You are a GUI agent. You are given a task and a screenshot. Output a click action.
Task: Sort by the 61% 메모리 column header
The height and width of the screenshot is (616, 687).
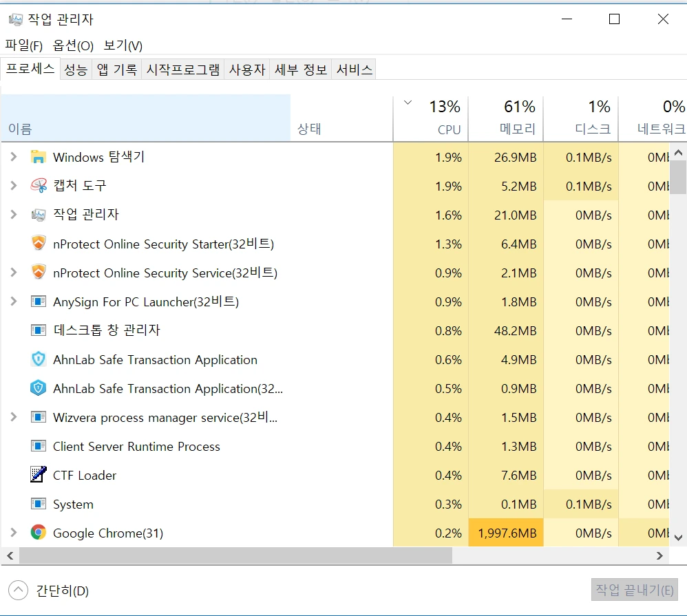505,118
